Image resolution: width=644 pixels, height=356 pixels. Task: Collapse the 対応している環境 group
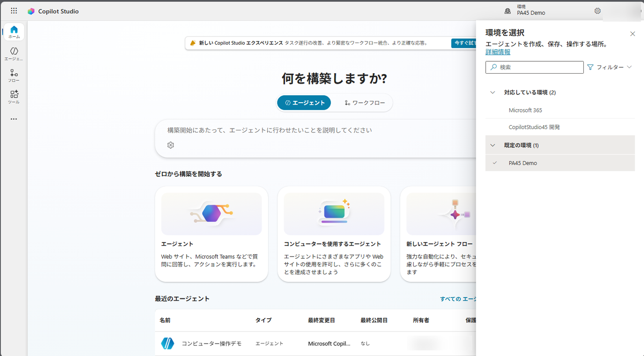tap(493, 93)
